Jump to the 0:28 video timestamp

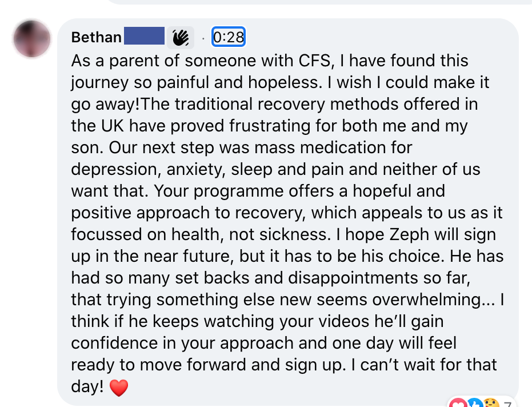(228, 38)
